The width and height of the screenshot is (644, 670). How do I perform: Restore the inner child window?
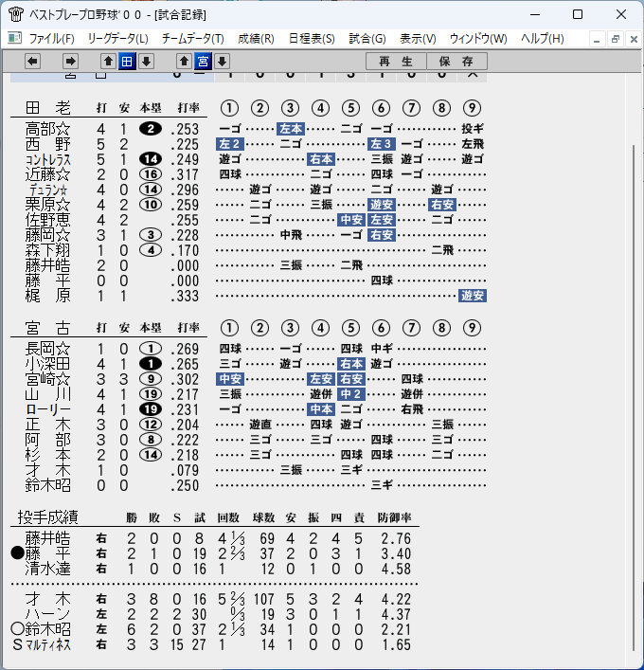[x=616, y=40]
